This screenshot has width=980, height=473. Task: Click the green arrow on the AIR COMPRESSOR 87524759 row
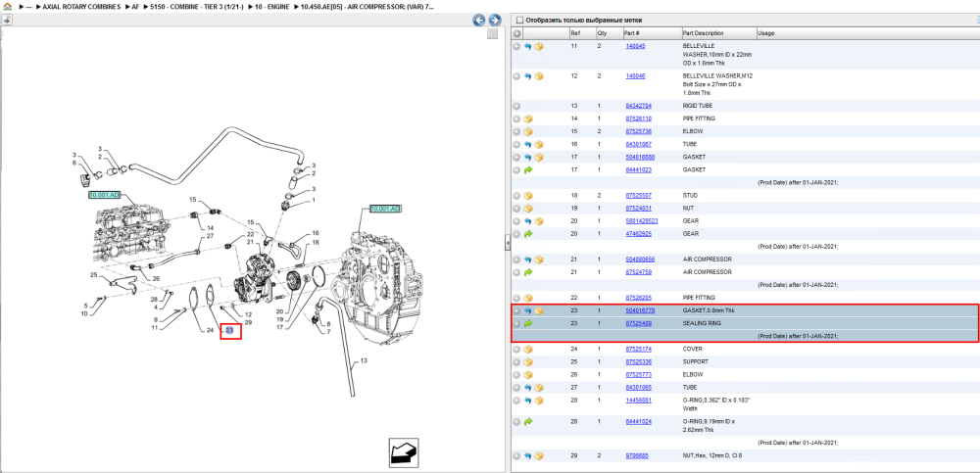(x=527, y=272)
